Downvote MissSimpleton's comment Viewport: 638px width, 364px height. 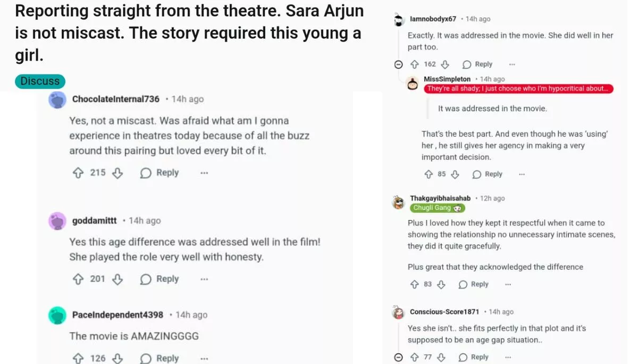(455, 174)
